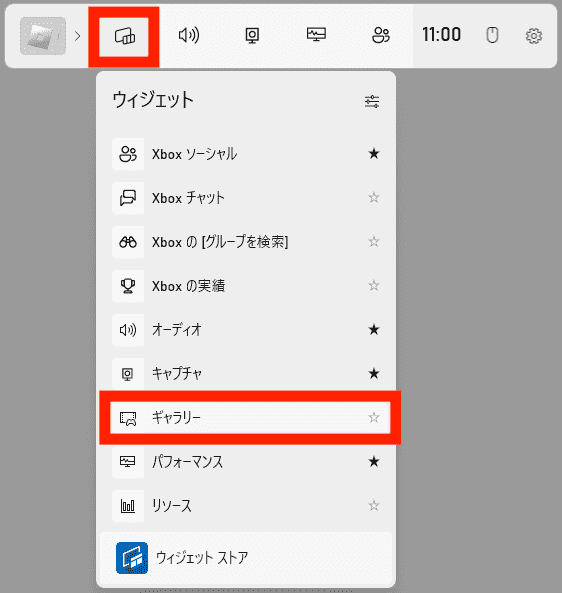Click the Widget Store blue icon

coord(132,558)
